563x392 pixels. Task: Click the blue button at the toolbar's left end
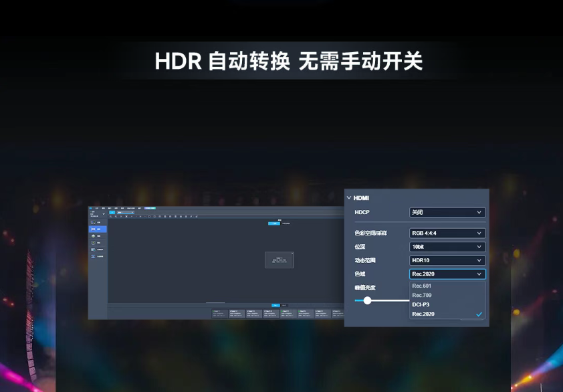coord(112,212)
